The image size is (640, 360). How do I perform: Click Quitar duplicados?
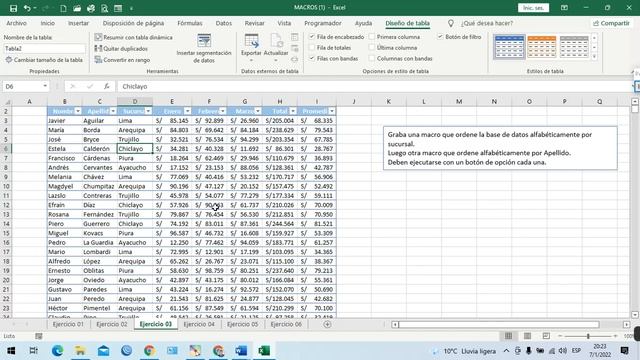121,49
